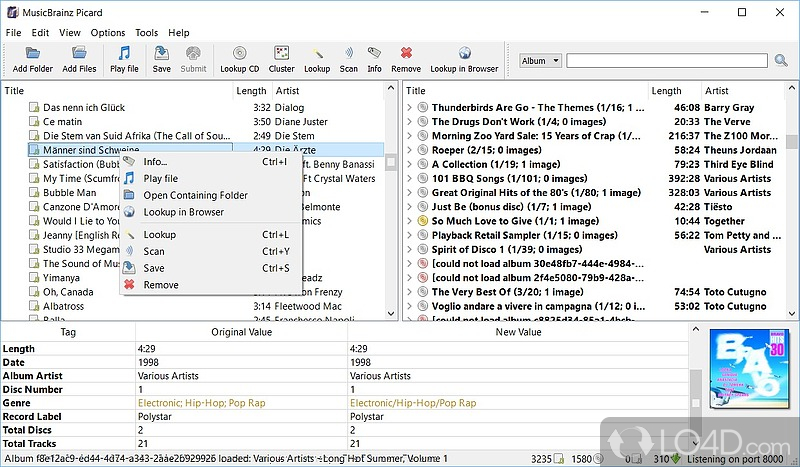Click the file icon beside Albatross
The image size is (800, 467).
34,306
